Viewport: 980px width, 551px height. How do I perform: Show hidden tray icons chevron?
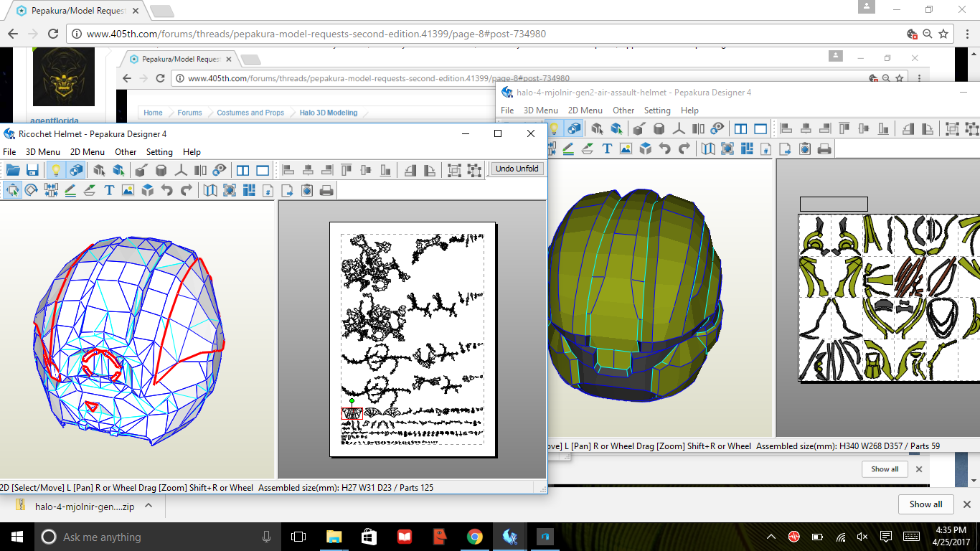pos(771,537)
